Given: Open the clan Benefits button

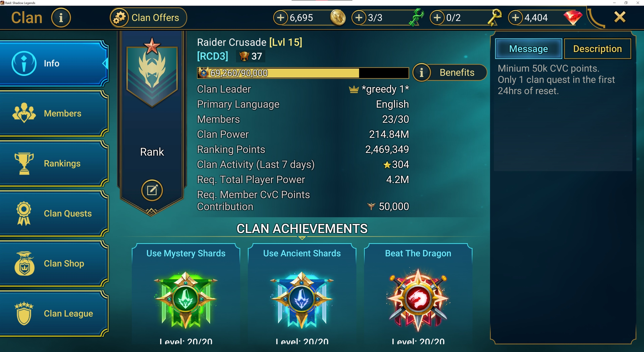Looking at the screenshot, I should pos(450,72).
